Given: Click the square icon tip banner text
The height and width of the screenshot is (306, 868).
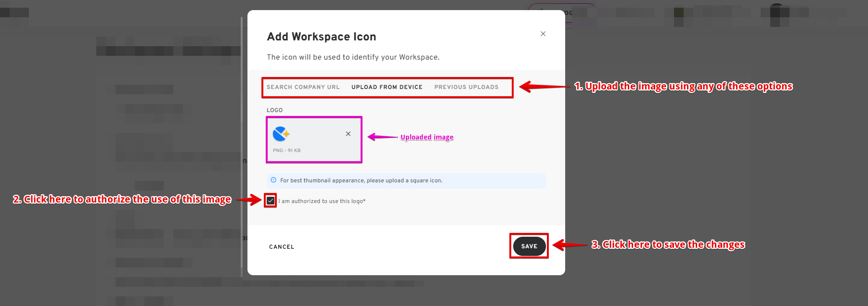Looking at the screenshot, I should click(x=361, y=181).
